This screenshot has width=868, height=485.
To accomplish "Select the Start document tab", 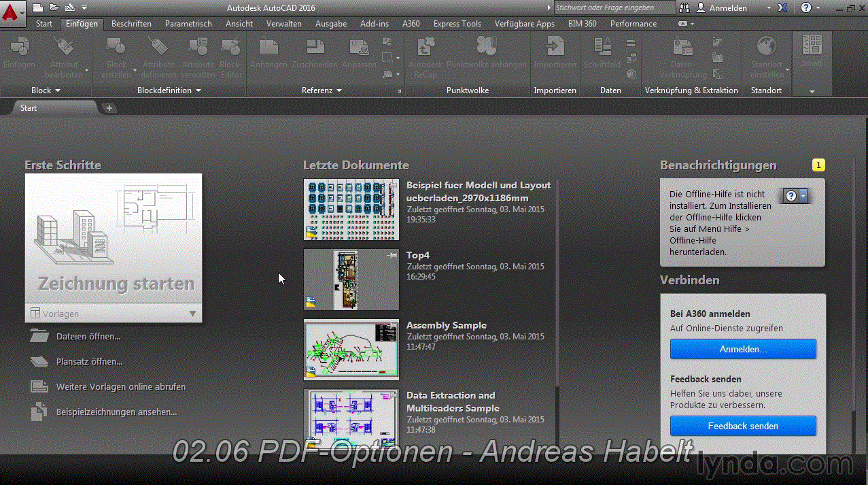I will pyautogui.click(x=55, y=108).
